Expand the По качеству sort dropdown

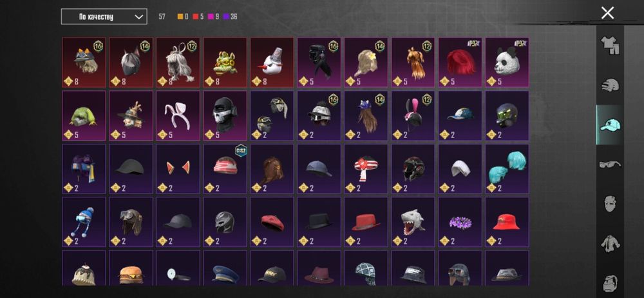104,17
